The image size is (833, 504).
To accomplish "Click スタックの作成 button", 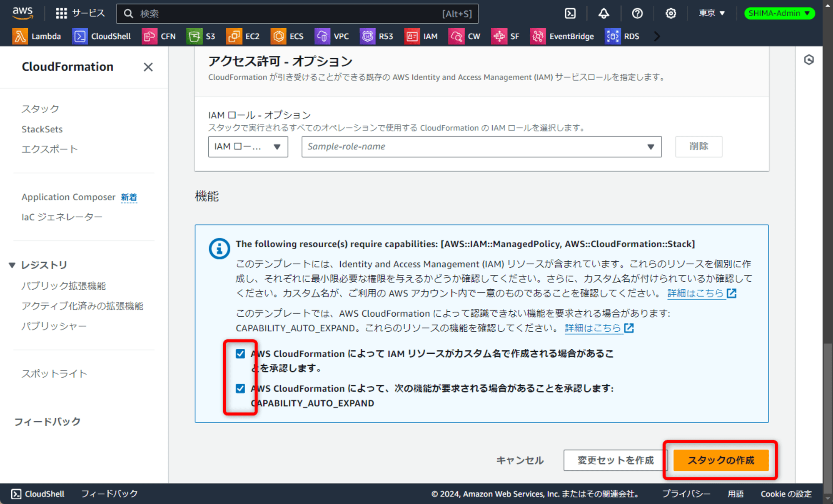I will [721, 460].
